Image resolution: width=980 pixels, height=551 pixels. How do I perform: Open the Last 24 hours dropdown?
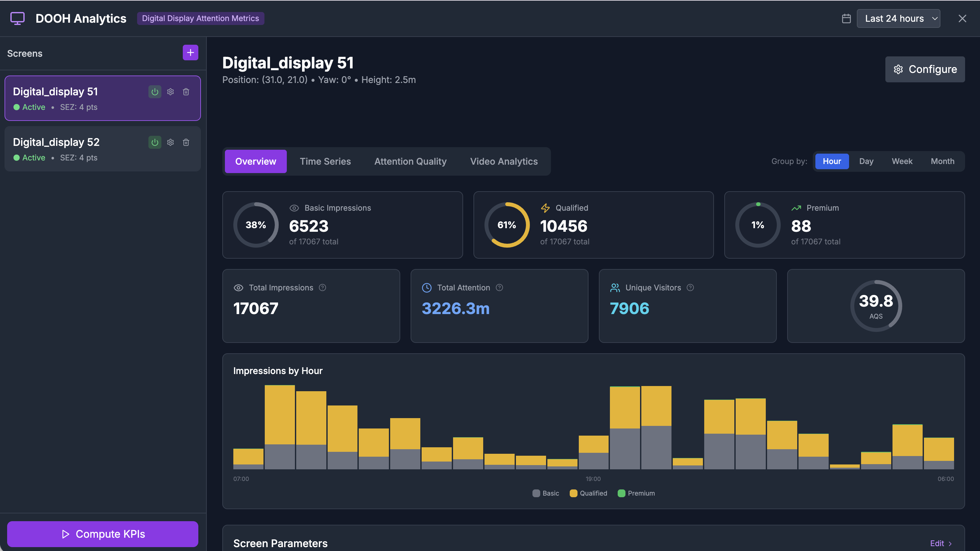(899, 18)
